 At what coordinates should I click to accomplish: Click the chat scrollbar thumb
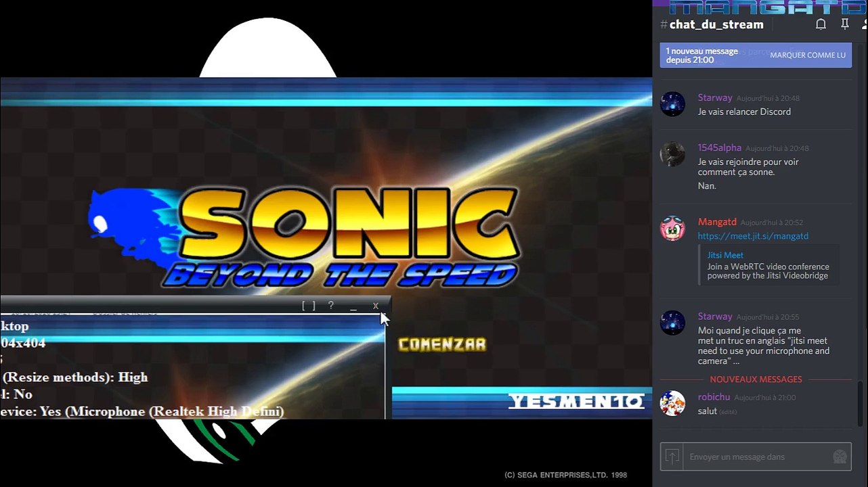[x=861, y=404]
